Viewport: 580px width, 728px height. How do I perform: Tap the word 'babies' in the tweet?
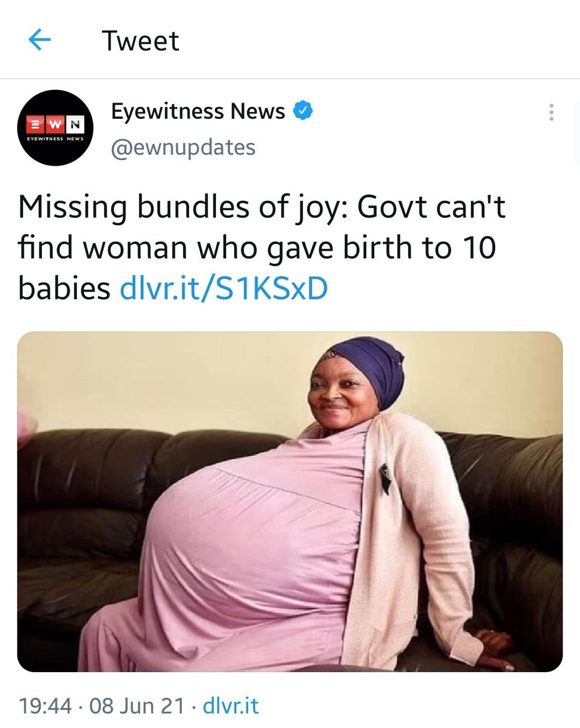coord(64,289)
